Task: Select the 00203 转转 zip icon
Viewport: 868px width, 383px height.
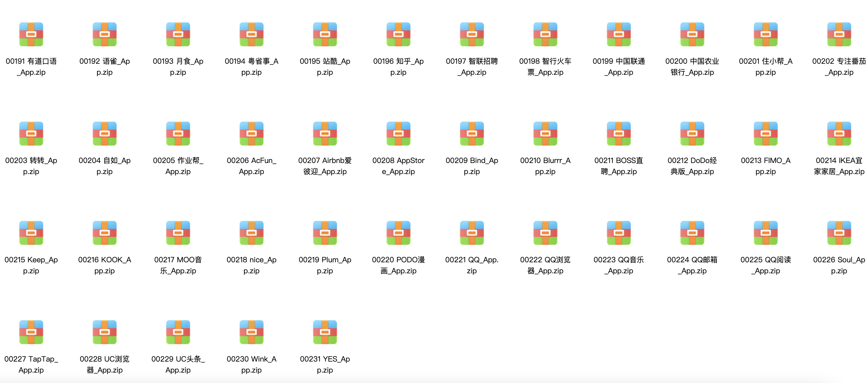Action: click(31, 134)
